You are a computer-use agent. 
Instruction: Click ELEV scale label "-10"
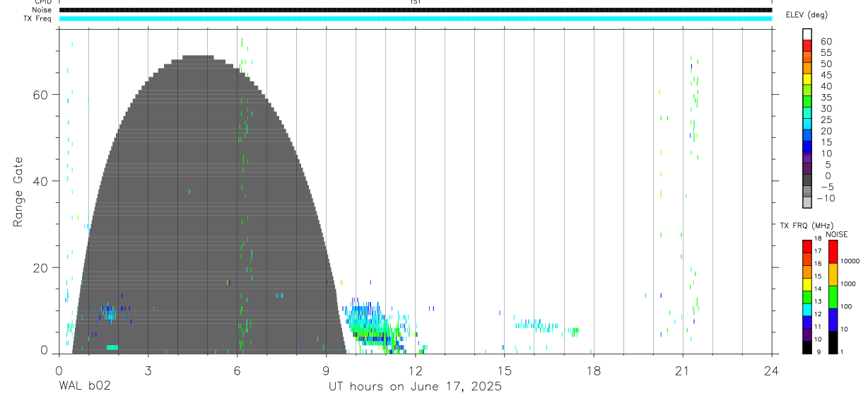pyautogui.click(x=826, y=199)
